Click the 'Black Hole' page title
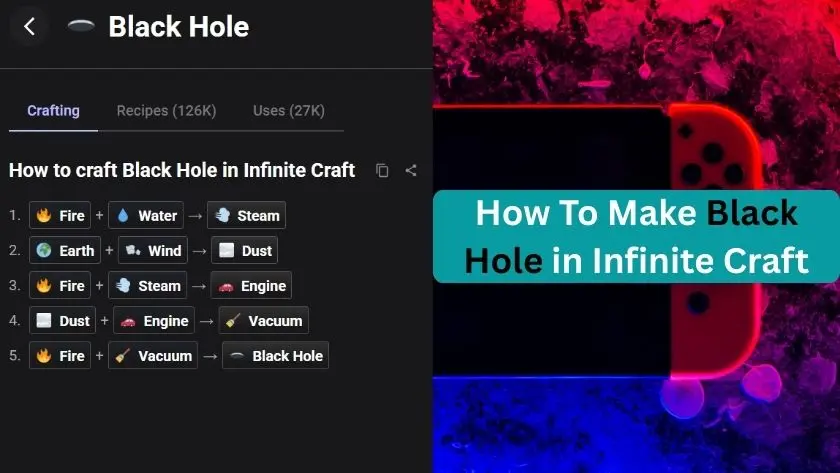This screenshot has height=473, width=840. tap(179, 27)
